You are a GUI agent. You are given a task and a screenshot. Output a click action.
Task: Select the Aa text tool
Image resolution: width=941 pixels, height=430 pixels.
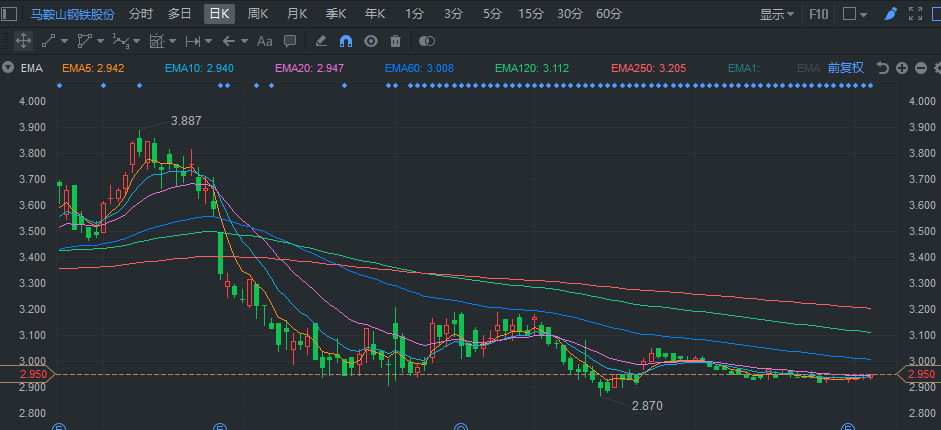coord(265,41)
